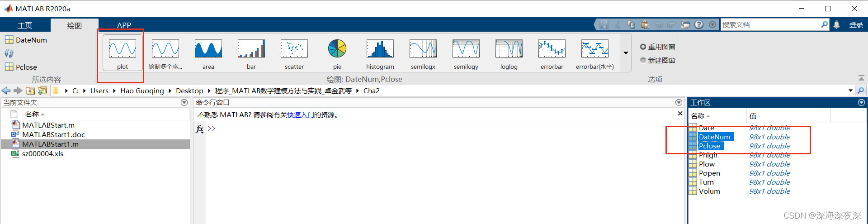Select the horizontal errorbar plot type

click(595, 53)
